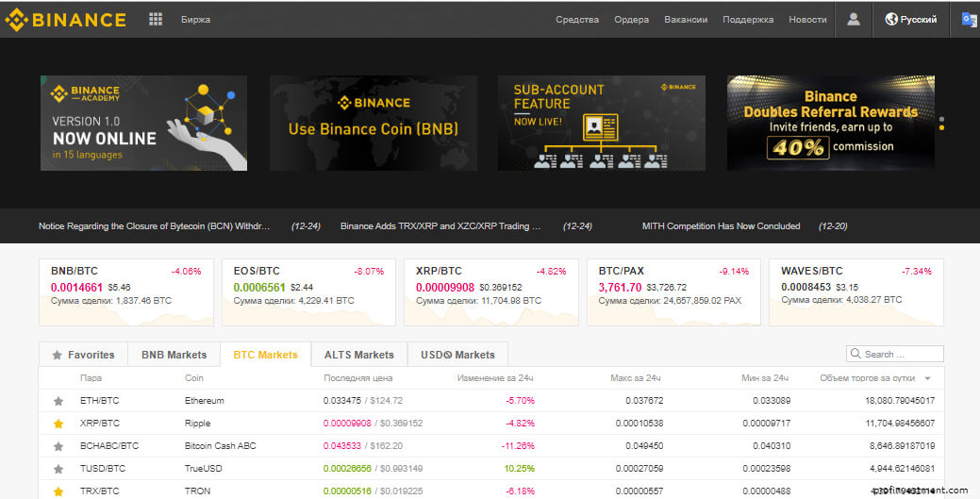The height and width of the screenshot is (499, 980).
Task: Open the BTC/PAX ticker card
Action: 673,292
